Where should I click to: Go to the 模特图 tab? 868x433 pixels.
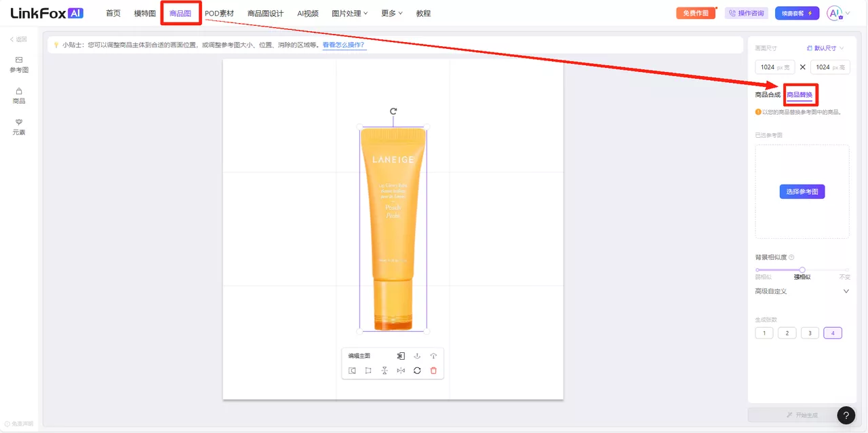pyautogui.click(x=145, y=14)
